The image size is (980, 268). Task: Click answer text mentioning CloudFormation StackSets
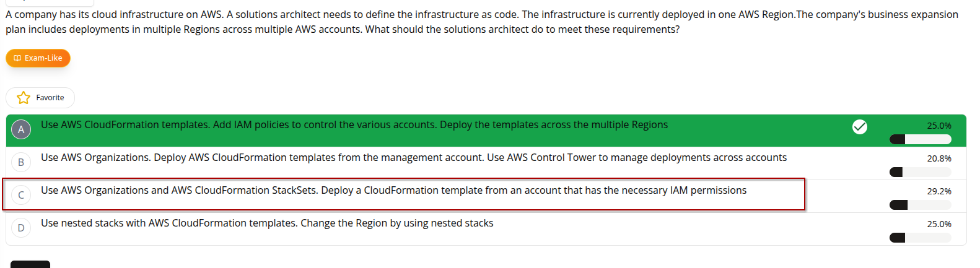(393, 191)
